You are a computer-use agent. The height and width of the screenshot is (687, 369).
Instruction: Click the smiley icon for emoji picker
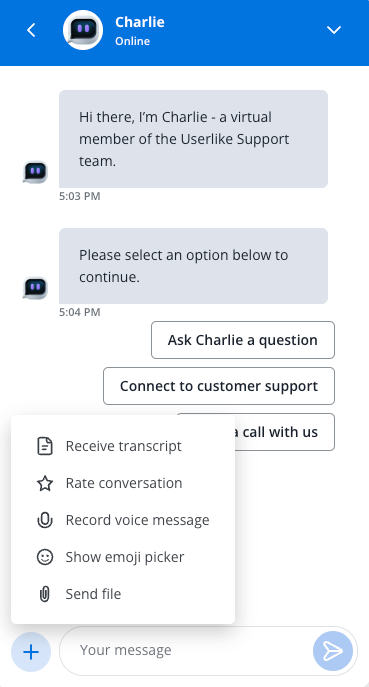[x=45, y=557]
